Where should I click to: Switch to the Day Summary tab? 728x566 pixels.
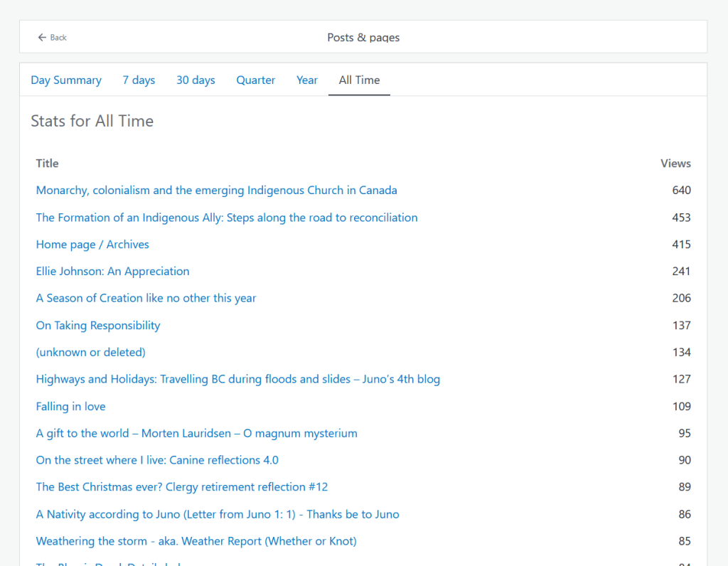coord(66,80)
